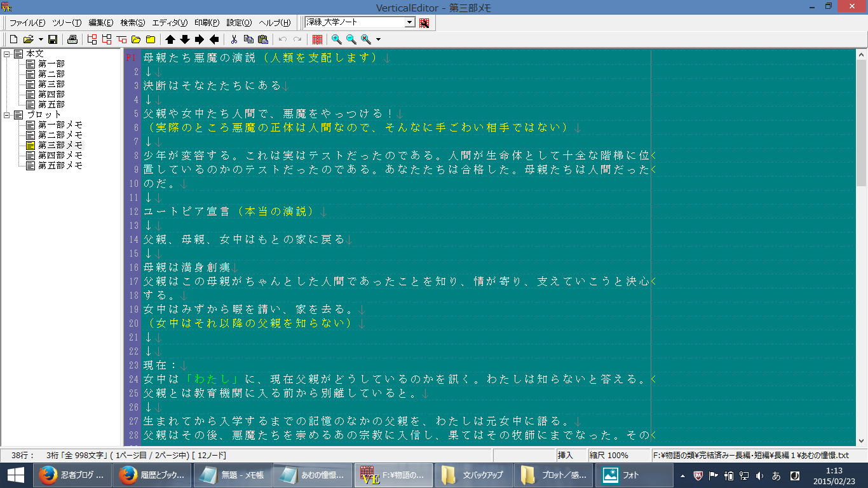Collapse the プロット tree node
Viewport: 868px width, 488px height.
click(6, 114)
